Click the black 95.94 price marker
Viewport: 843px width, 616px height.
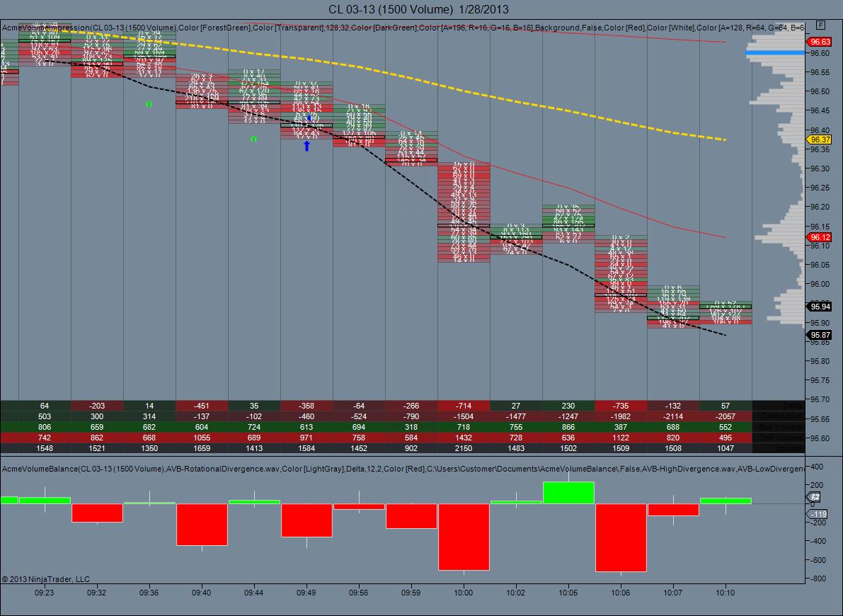click(820, 307)
